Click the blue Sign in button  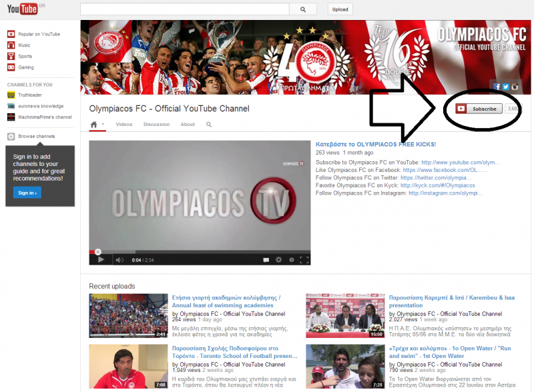coord(27,193)
